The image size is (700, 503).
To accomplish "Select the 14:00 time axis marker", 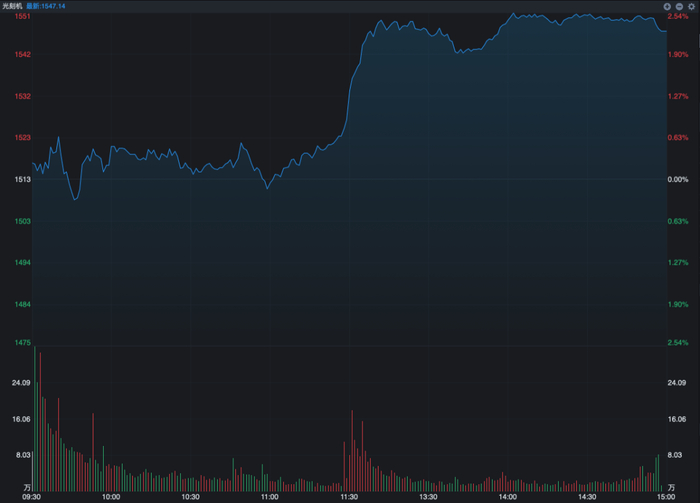I will pyautogui.click(x=508, y=497).
